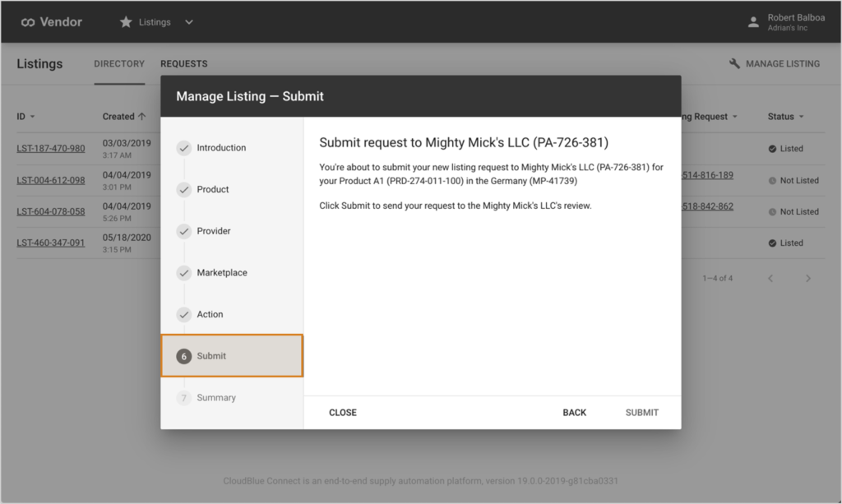Image resolution: width=842 pixels, height=504 pixels.
Task: Go to the Product wizard step
Action: tap(212, 189)
